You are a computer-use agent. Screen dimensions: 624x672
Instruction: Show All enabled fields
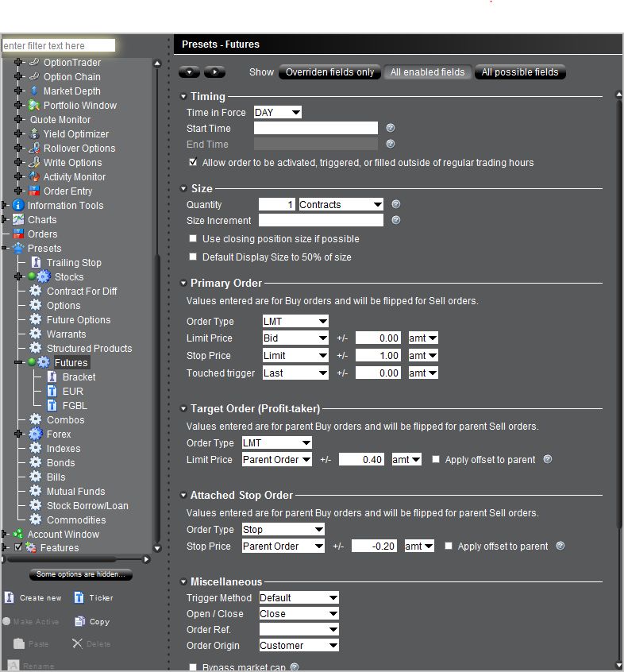(427, 72)
